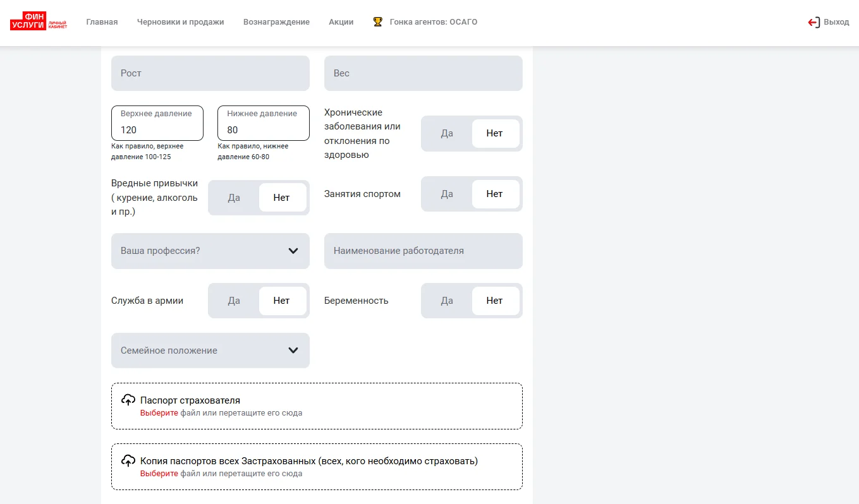
Task: Choose Да for Служба в армии
Action: (234, 301)
